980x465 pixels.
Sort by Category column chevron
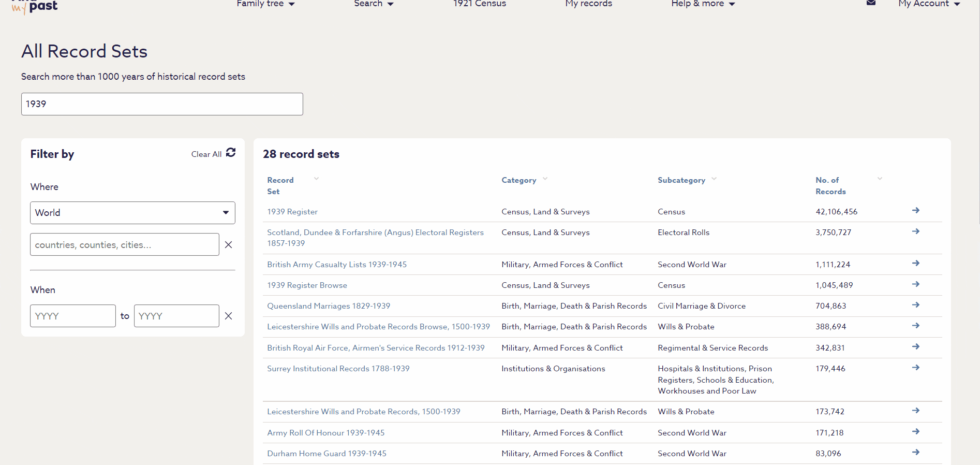click(545, 179)
